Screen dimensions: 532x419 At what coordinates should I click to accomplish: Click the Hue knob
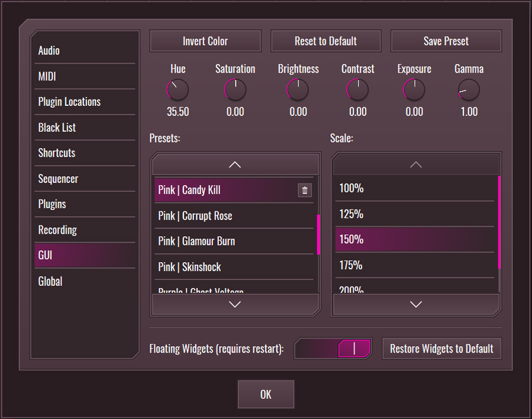[178, 90]
